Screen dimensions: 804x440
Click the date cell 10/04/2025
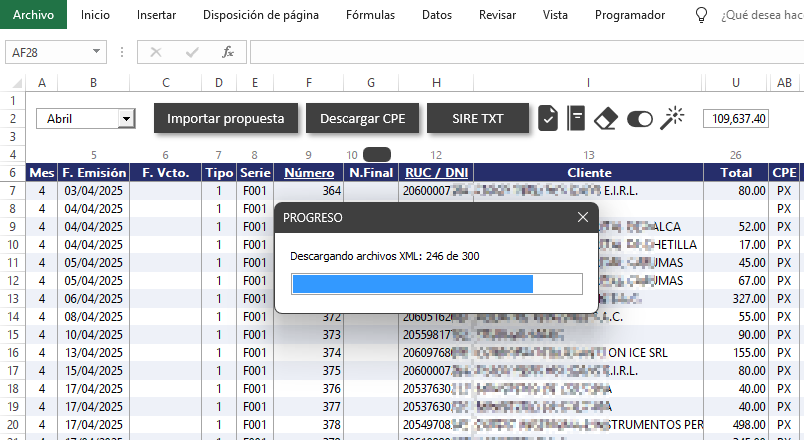94,335
